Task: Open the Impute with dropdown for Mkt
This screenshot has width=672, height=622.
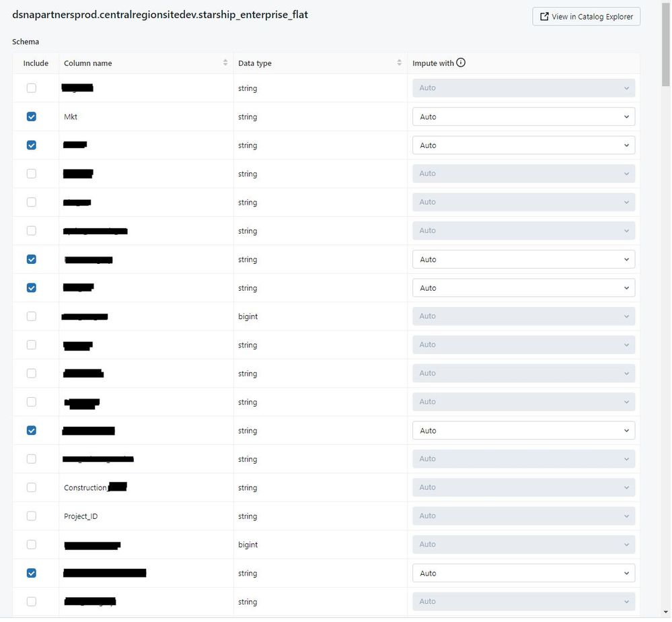Action: pyautogui.click(x=523, y=116)
